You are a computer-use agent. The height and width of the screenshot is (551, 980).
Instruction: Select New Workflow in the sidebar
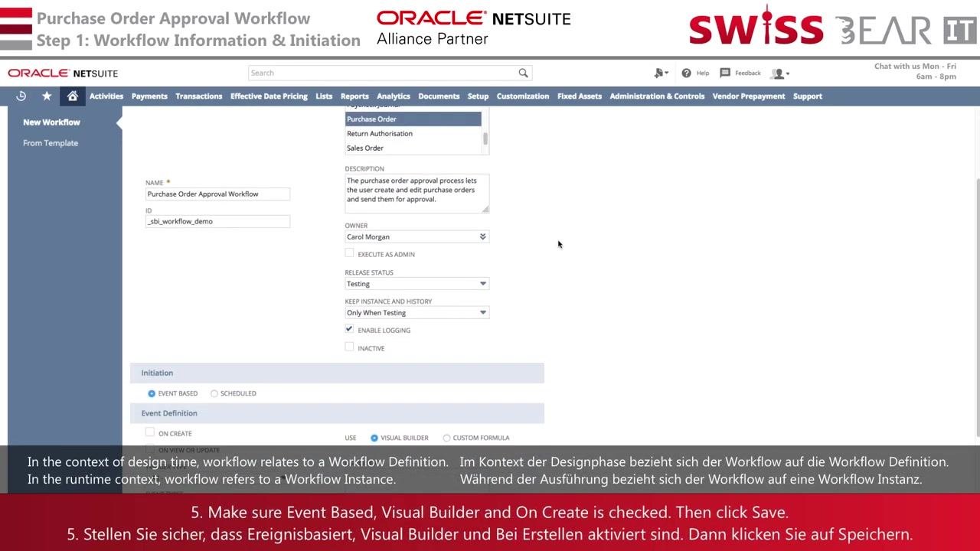click(51, 122)
